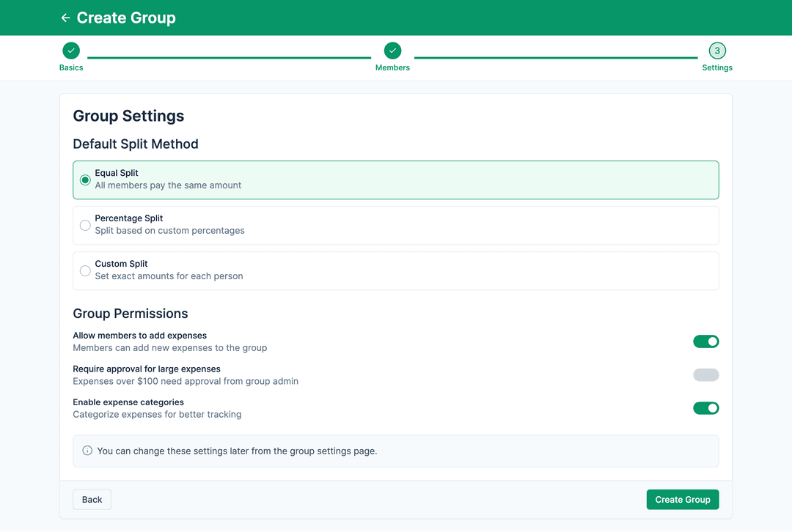Choose the Custom Split option
This screenshot has height=532, width=792.
(x=85, y=270)
